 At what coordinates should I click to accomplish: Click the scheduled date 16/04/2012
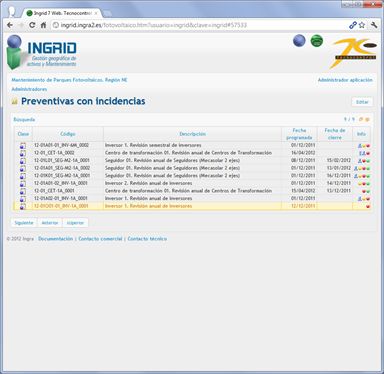coord(303,153)
